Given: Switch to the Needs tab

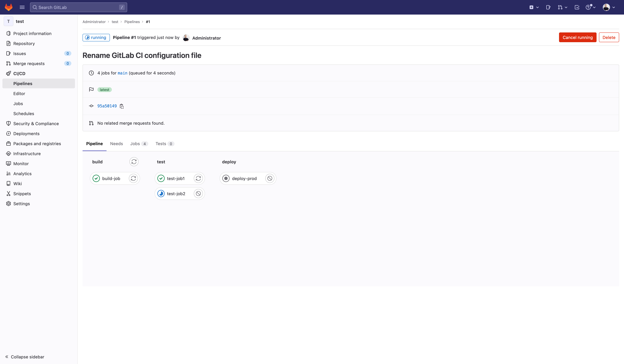Looking at the screenshot, I should [x=116, y=143].
